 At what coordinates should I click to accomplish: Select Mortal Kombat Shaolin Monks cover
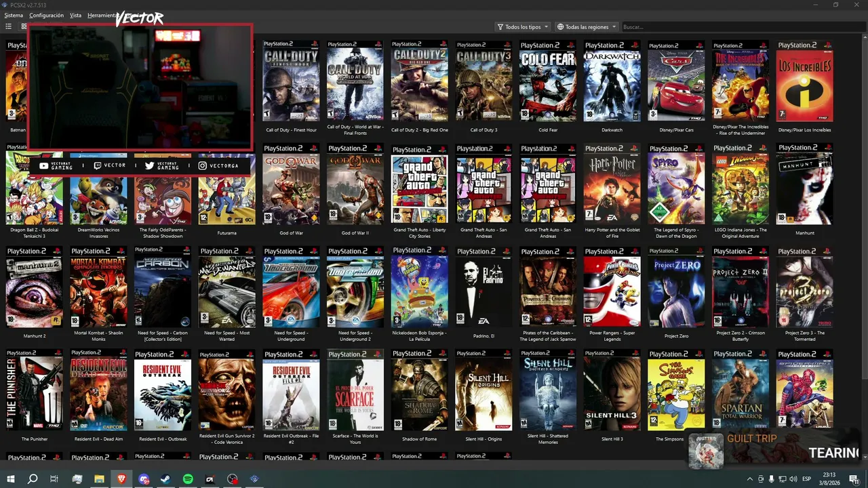(x=98, y=287)
